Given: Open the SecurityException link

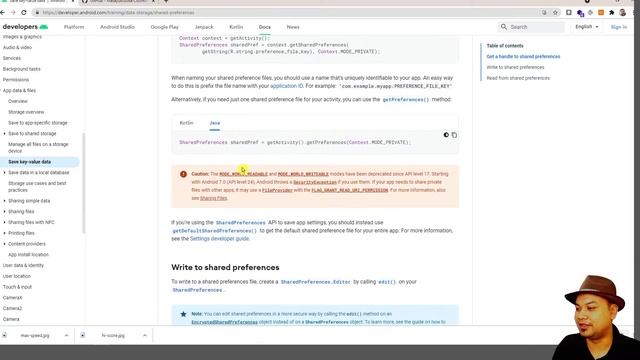Looking at the screenshot, I should click(315, 182).
